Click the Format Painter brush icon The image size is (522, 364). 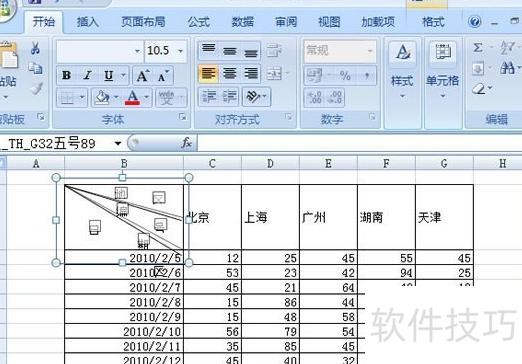coord(36,88)
